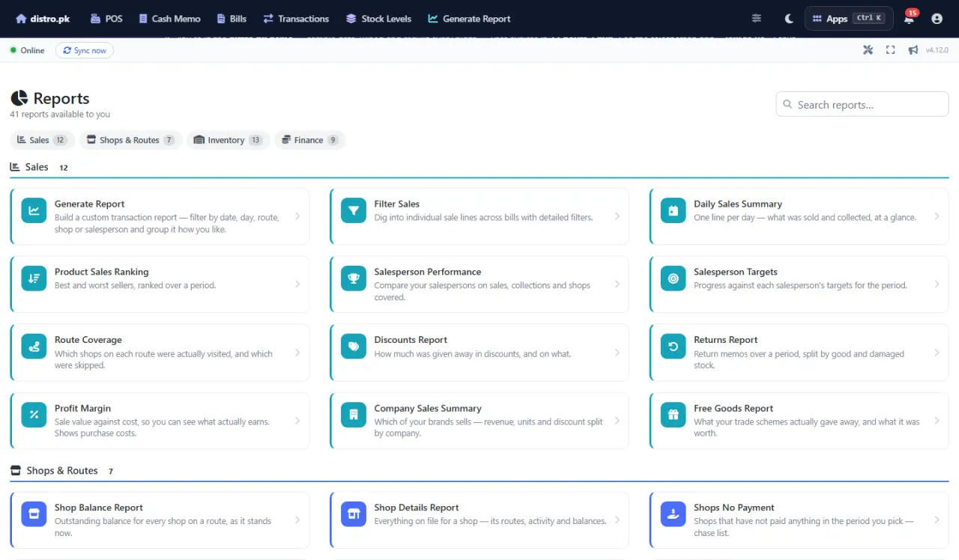Click the Shops & Routes section header
The height and width of the screenshot is (560, 959).
tap(62, 471)
